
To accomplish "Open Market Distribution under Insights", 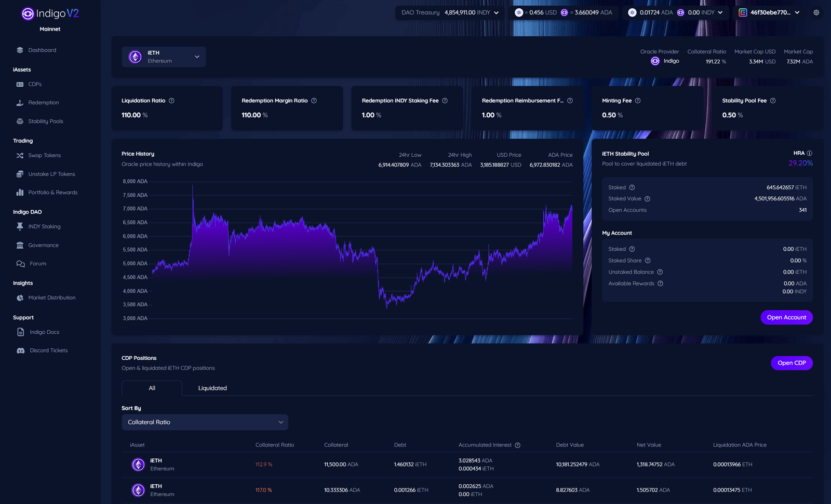I will (52, 297).
